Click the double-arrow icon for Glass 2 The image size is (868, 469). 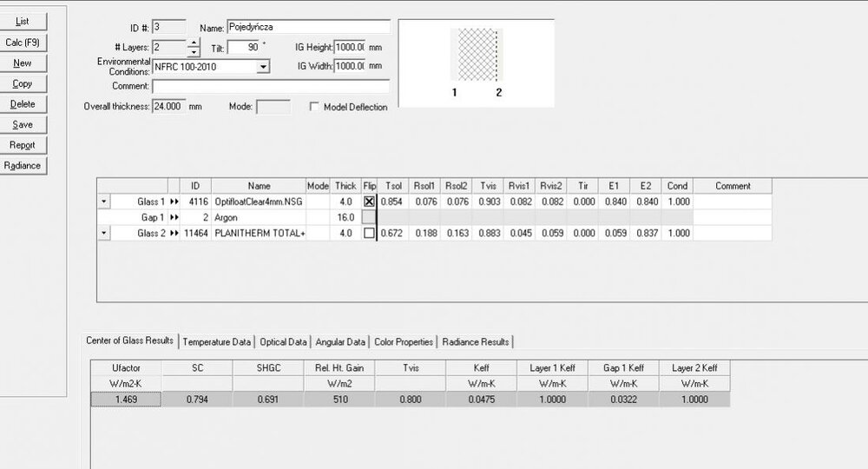[x=174, y=233]
